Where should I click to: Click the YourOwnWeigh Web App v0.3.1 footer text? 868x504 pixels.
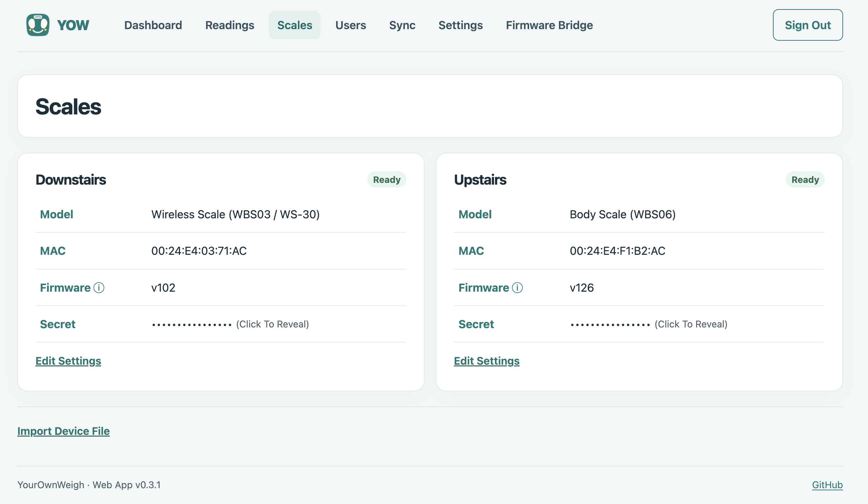pyautogui.click(x=89, y=485)
